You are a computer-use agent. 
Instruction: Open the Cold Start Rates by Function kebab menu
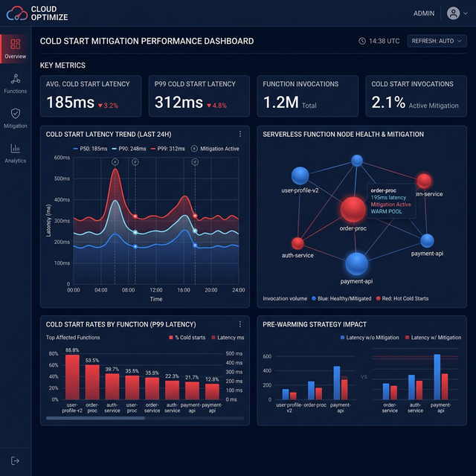[x=239, y=324]
